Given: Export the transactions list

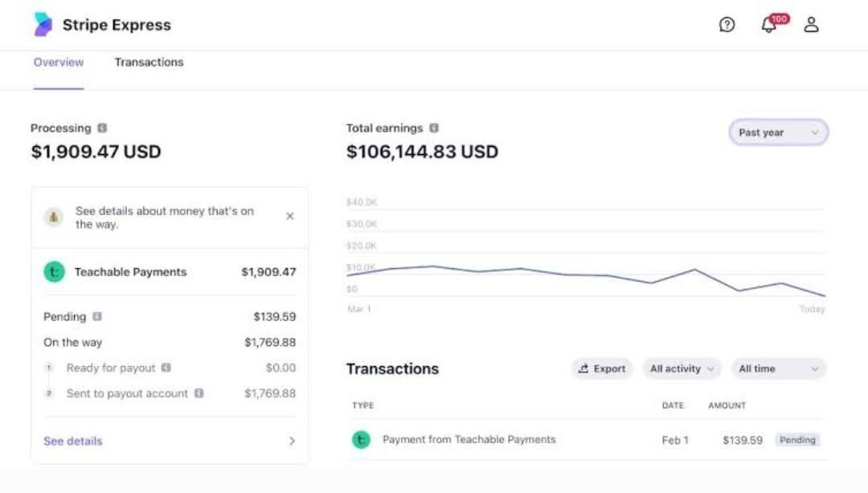Looking at the screenshot, I should [x=602, y=369].
